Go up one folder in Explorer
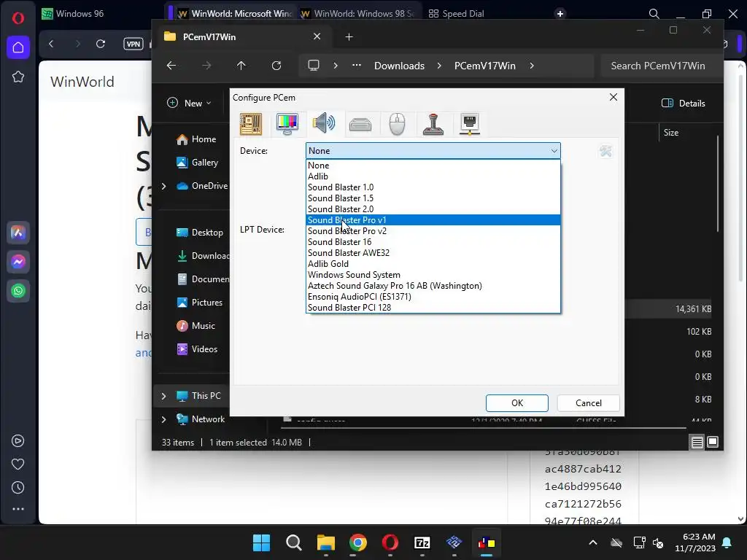The image size is (747, 560). pyautogui.click(x=241, y=66)
